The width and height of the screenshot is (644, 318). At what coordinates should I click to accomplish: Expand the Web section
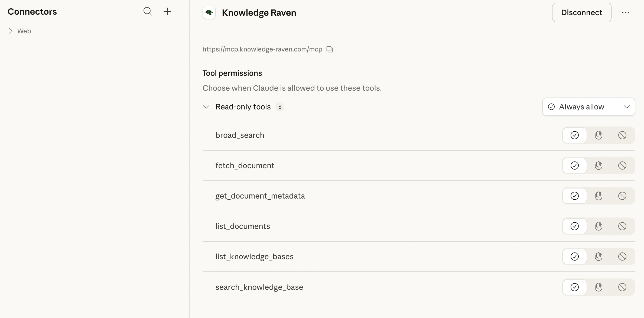11,31
